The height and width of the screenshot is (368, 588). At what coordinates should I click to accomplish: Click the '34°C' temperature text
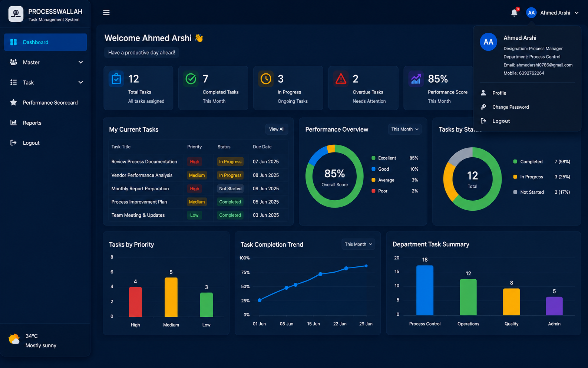[x=32, y=336]
